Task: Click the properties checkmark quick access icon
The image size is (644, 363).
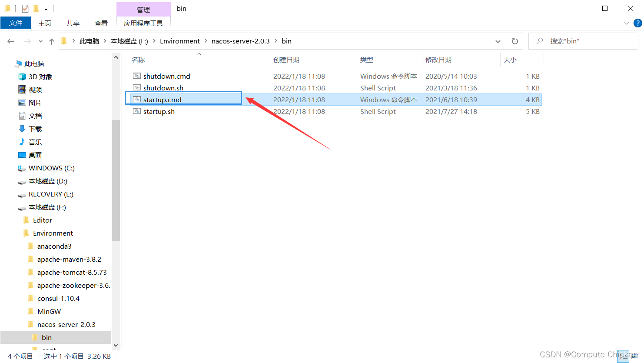Action: tap(25, 9)
